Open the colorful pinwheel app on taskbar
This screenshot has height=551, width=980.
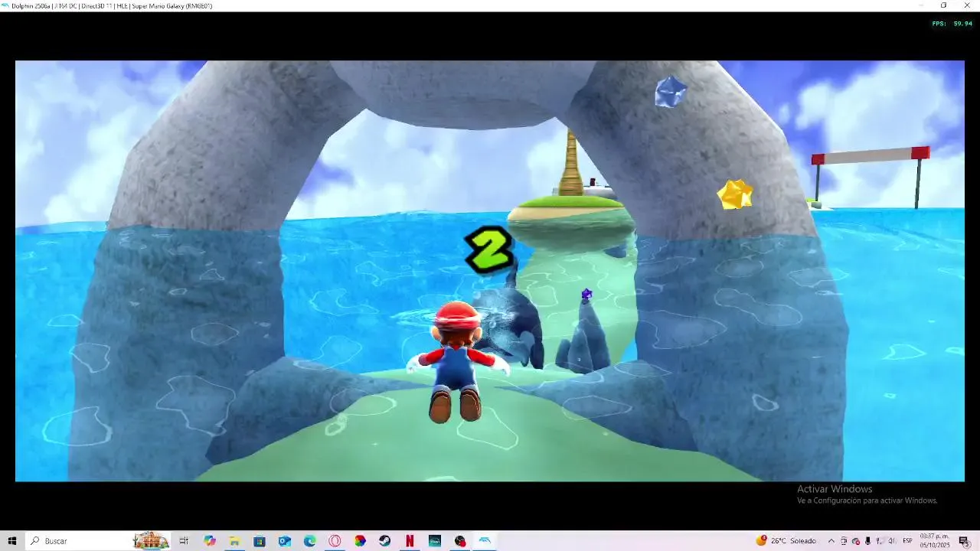tap(360, 541)
